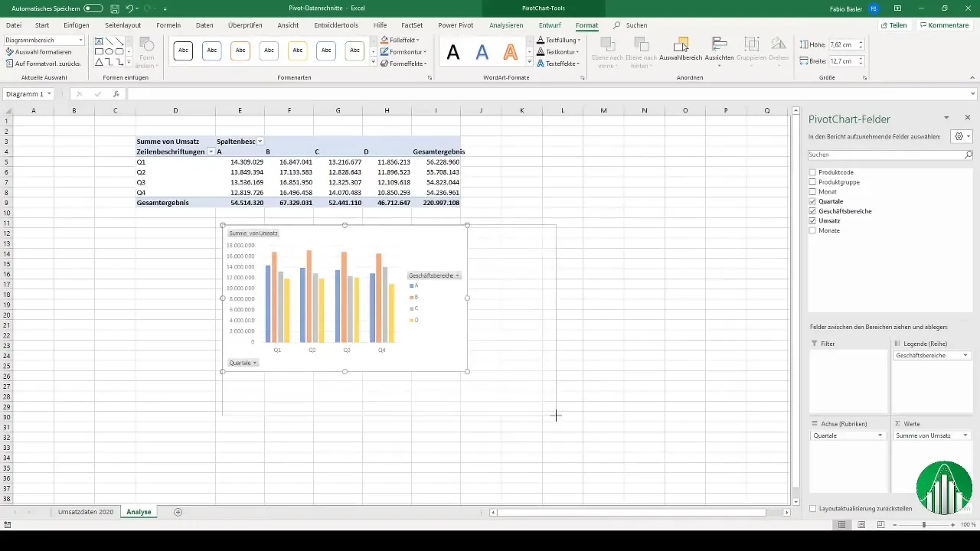The width and height of the screenshot is (980, 551).
Task: Check the Produktgruppe field checkbox
Action: pyautogui.click(x=812, y=182)
